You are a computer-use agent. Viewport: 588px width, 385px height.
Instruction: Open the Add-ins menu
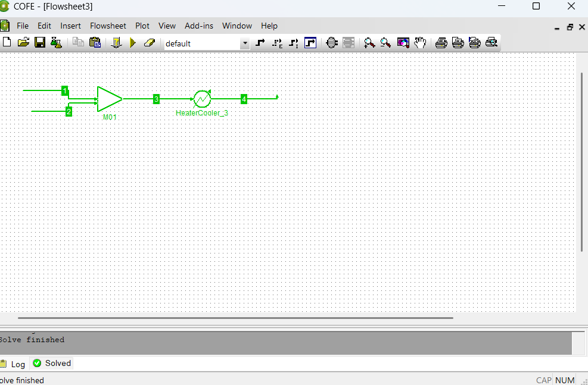(x=199, y=26)
